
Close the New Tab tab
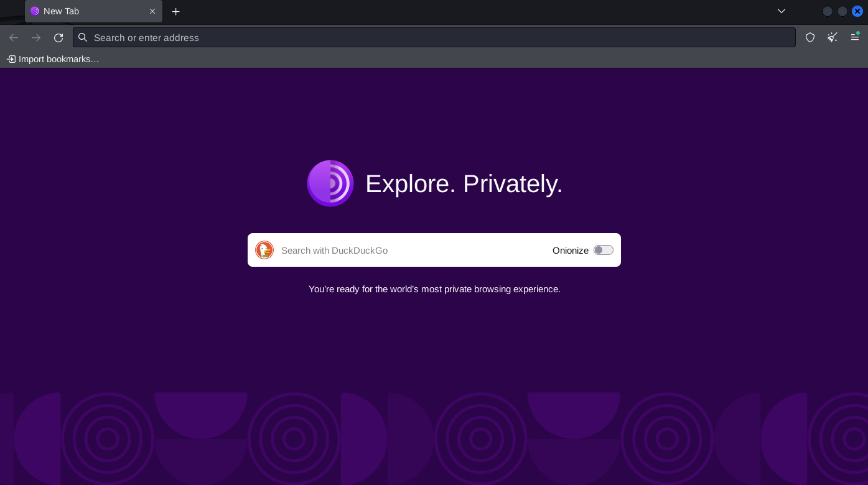tap(152, 11)
